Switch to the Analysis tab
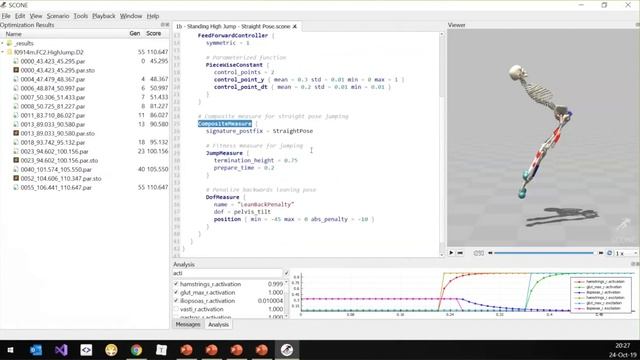 (x=218, y=324)
